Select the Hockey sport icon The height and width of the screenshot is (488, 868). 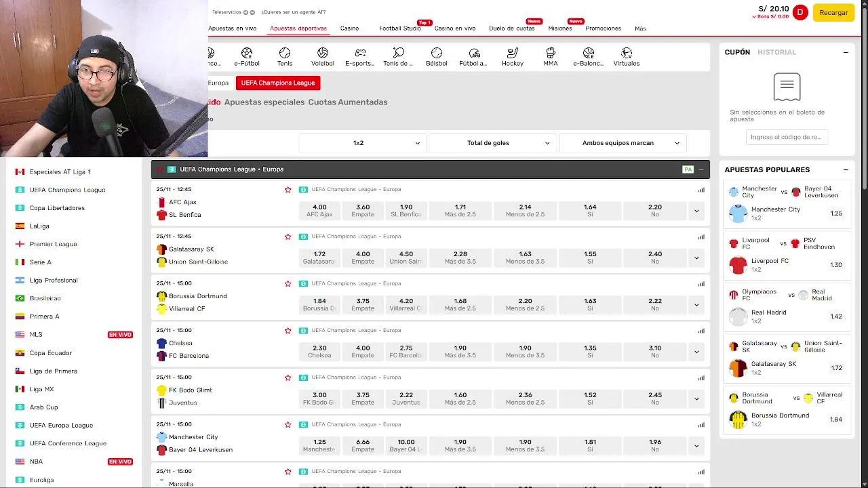pos(513,56)
